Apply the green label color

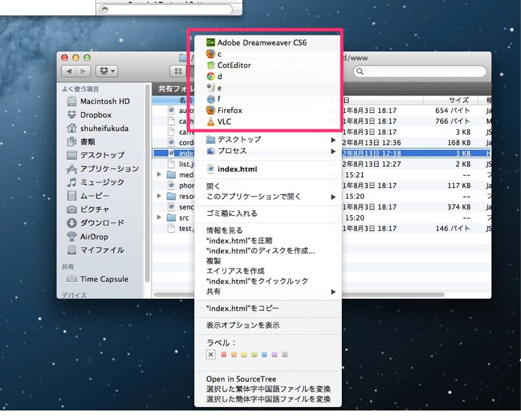[x=254, y=355]
